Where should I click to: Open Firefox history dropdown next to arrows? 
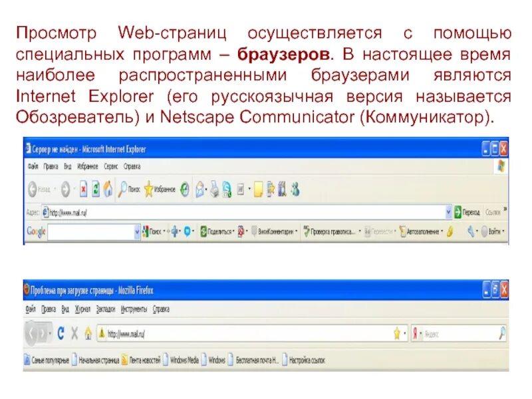point(50,334)
